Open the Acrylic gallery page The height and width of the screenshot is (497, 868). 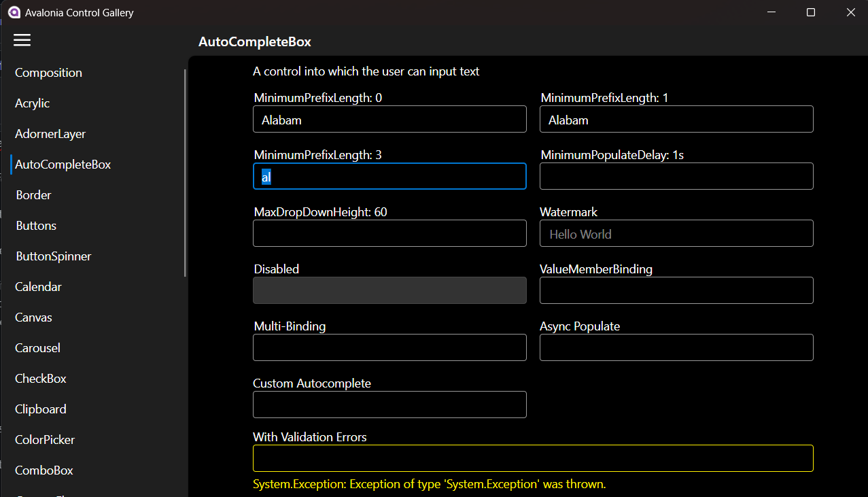click(x=31, y=103)
